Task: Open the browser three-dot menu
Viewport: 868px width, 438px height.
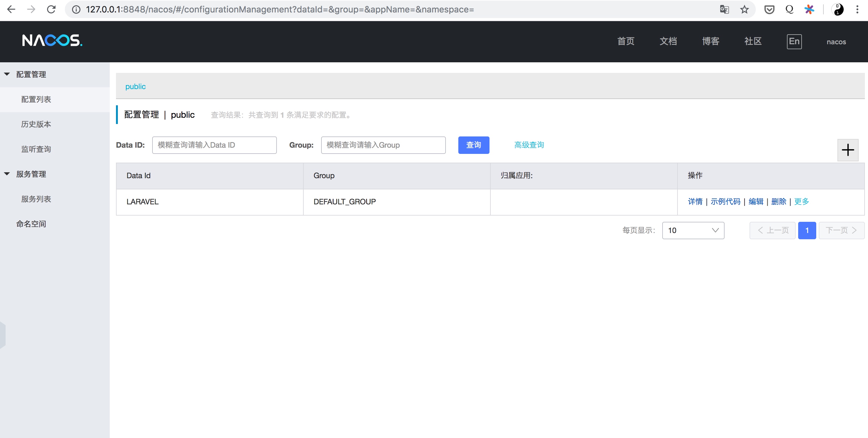Action: tap(857, 9)
